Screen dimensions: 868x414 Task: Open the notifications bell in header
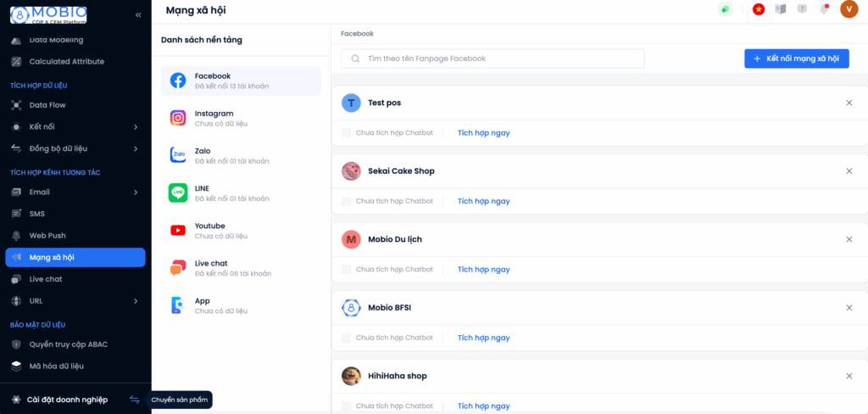pyautogui.click(x=824, y=9)
